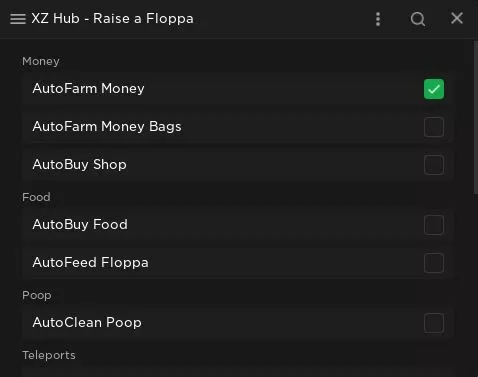Check the AutoClean Poop checkbox
Screen dimensions: 478x377
pyautogui.click(x=434, y=323)
